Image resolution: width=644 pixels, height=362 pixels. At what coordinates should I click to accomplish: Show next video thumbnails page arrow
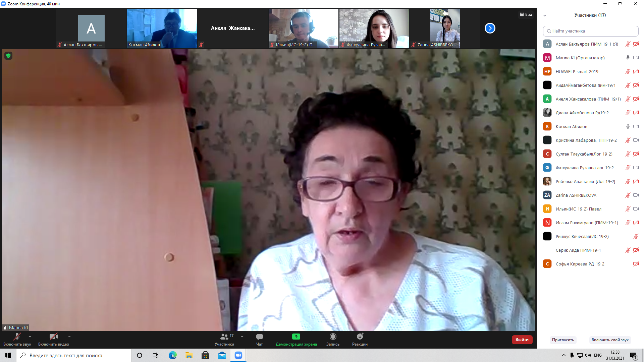point(490,28)
